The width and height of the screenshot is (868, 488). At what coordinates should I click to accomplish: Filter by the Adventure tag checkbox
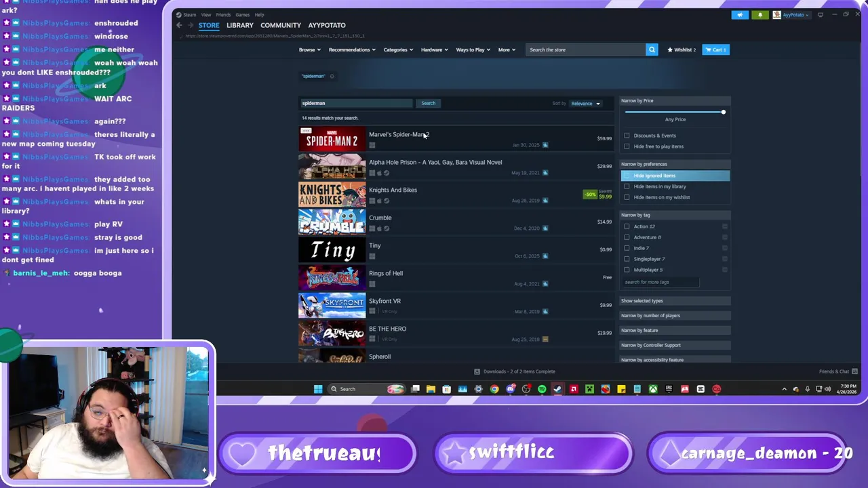tap(627, 237)
